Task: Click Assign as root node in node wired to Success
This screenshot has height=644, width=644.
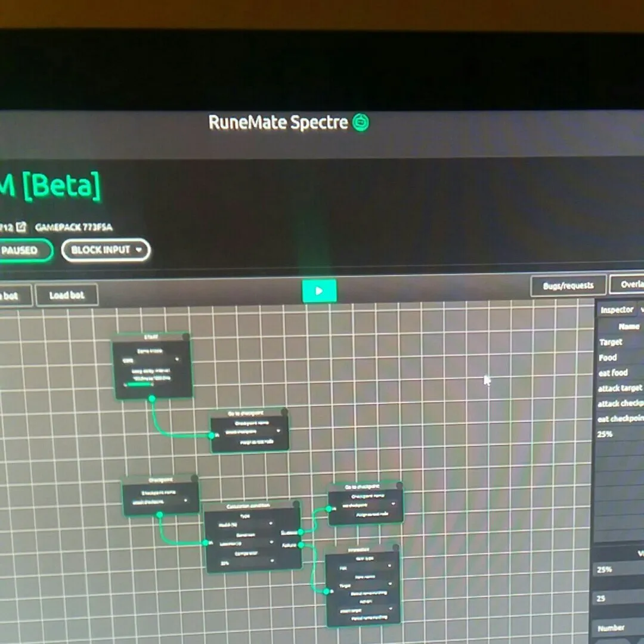Action: (x=371, y=514)
